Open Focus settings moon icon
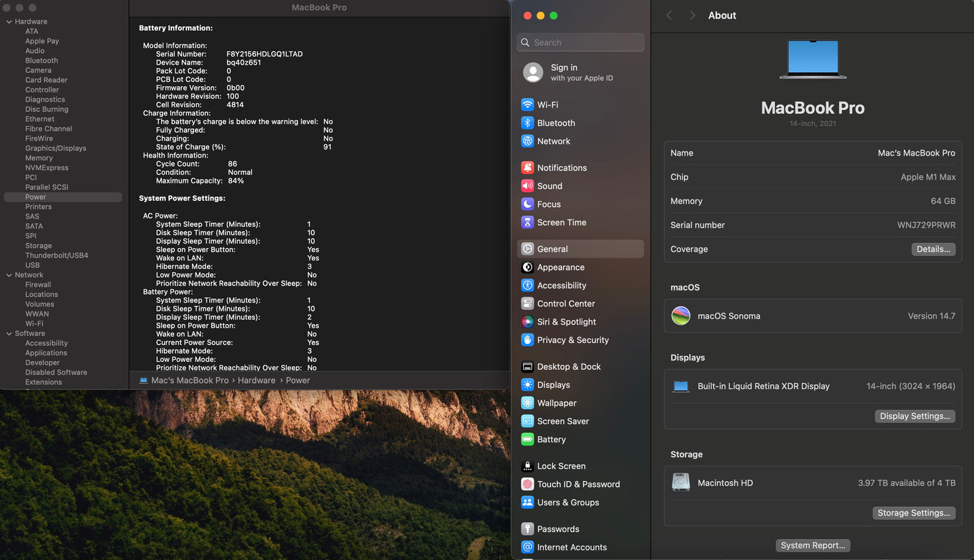The height and width of the screenshot is (560, 974). [x=527, y=204]
